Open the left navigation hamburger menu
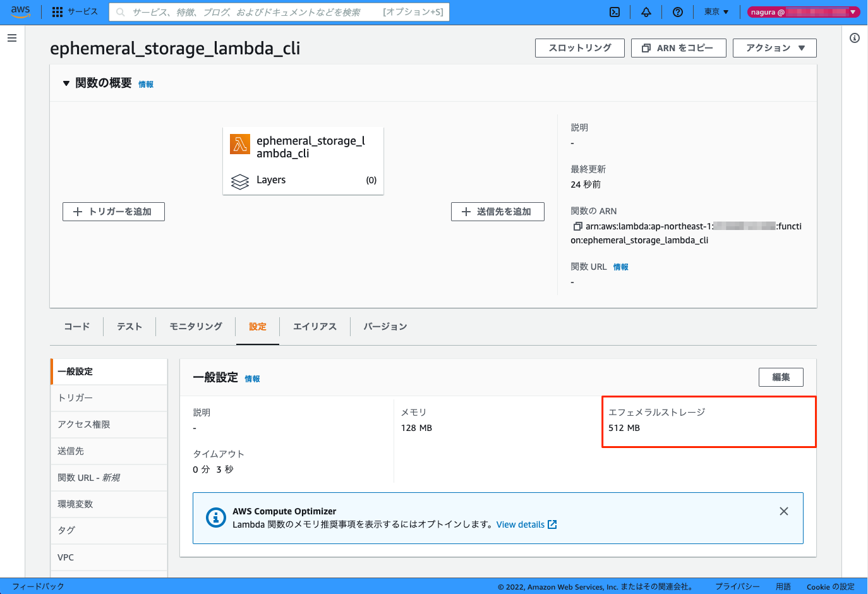Viewport: 868px width, 594px height. coord(11,37)
